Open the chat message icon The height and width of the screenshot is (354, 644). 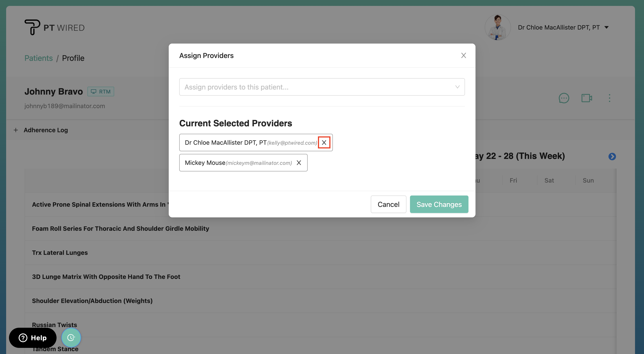564,98
